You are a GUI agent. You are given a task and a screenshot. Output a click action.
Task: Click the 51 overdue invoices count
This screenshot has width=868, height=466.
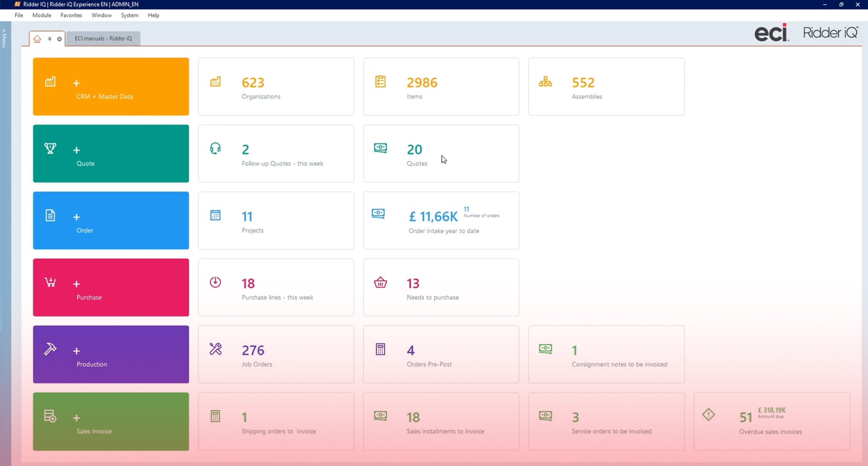pos(746,417)
